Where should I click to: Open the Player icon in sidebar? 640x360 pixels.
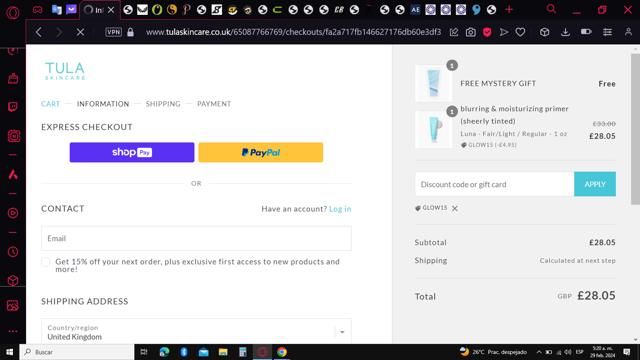(x=13, y=213)
